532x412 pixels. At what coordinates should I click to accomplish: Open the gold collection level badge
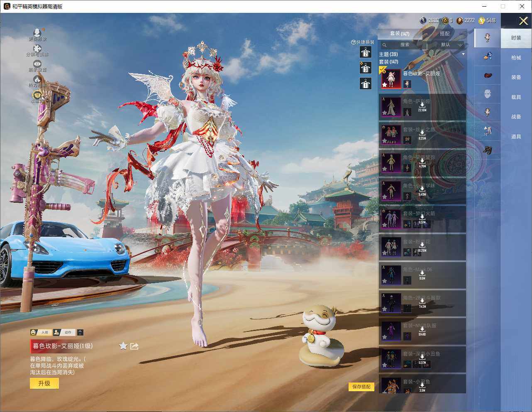[37, 95]
